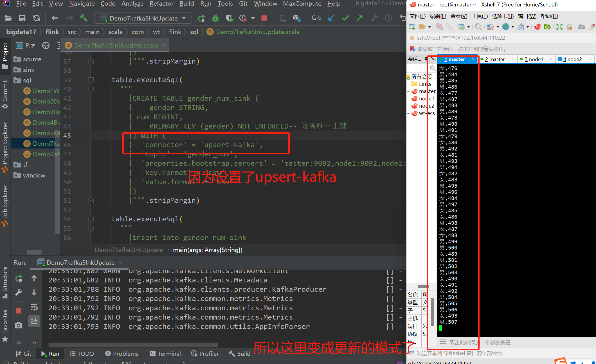Click the Git commit checkmark icon
Image resolution: width=596 pixels, height=364 pixels.
346,18
